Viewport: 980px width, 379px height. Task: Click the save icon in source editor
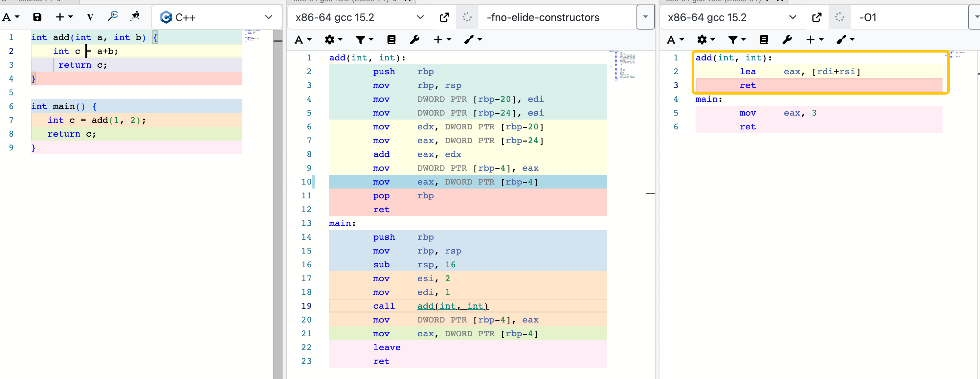pyautogui.click(x=37, y=17)
